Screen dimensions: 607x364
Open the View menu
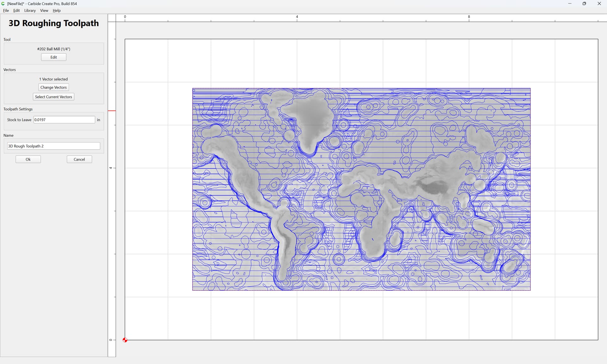point(44,10)
